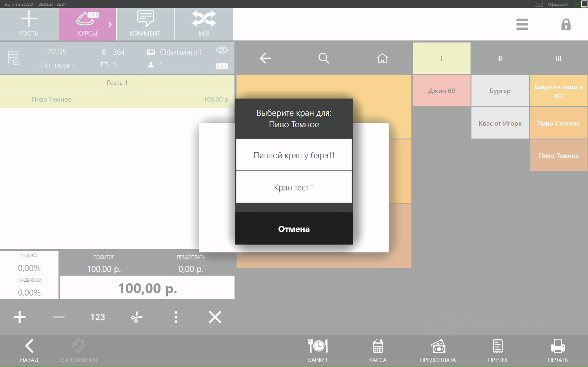The height and width of the screenshot is (367, 588).
Task: Switch to course tab II
Action: (500, 59)
